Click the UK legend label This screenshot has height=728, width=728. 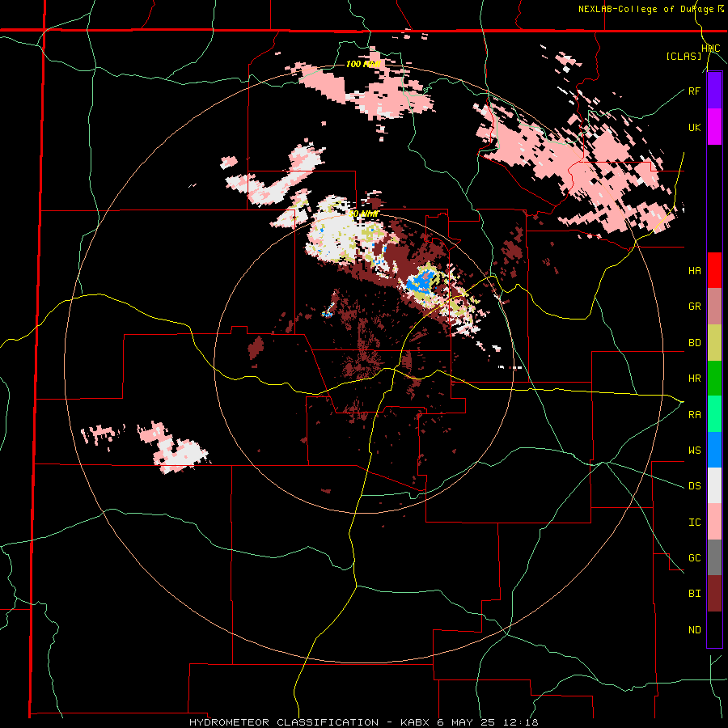(x=694, y=128)
